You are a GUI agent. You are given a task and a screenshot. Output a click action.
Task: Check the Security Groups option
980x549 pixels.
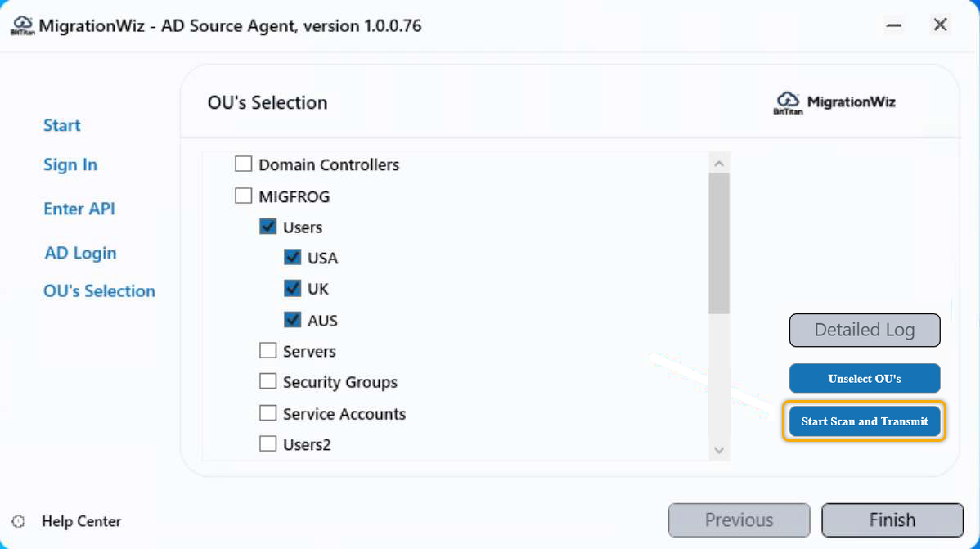[x=267, y=381]
